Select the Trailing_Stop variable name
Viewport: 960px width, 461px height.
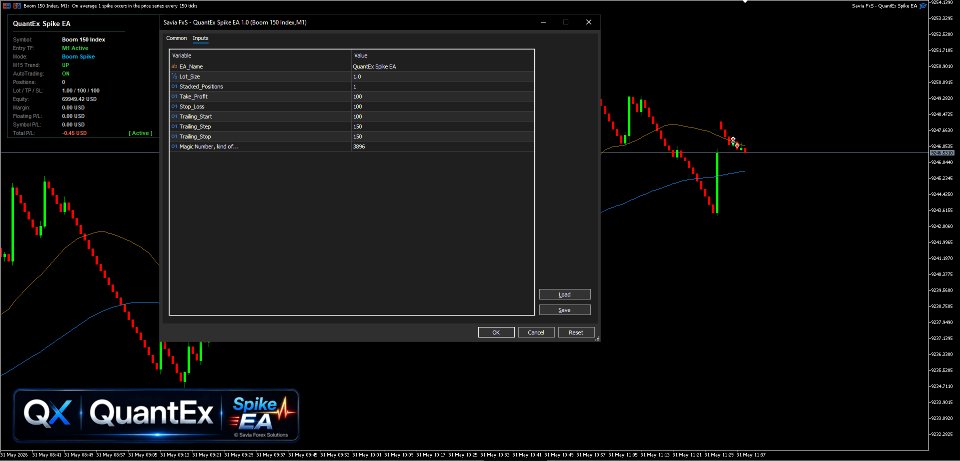[195, 137]
